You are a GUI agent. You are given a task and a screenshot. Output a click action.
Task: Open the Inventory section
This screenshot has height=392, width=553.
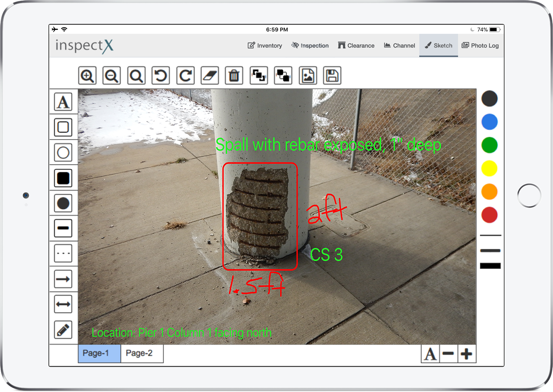(265, 45)
